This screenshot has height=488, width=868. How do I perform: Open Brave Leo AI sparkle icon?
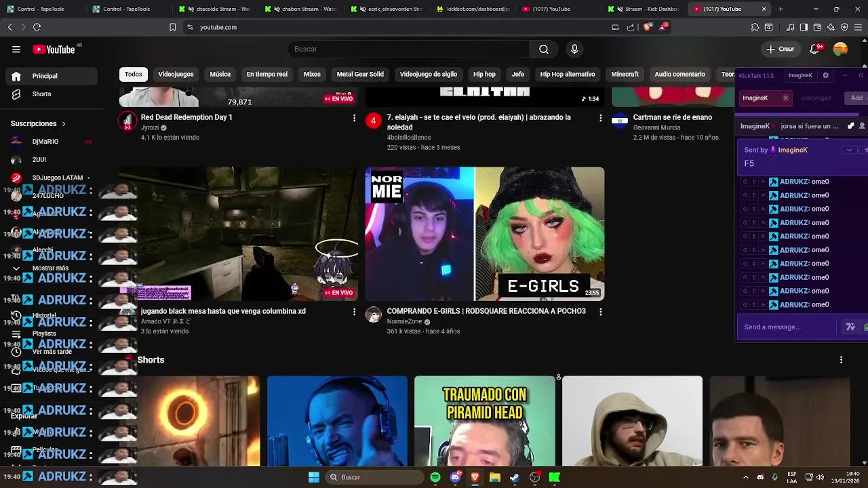(831, 27)
